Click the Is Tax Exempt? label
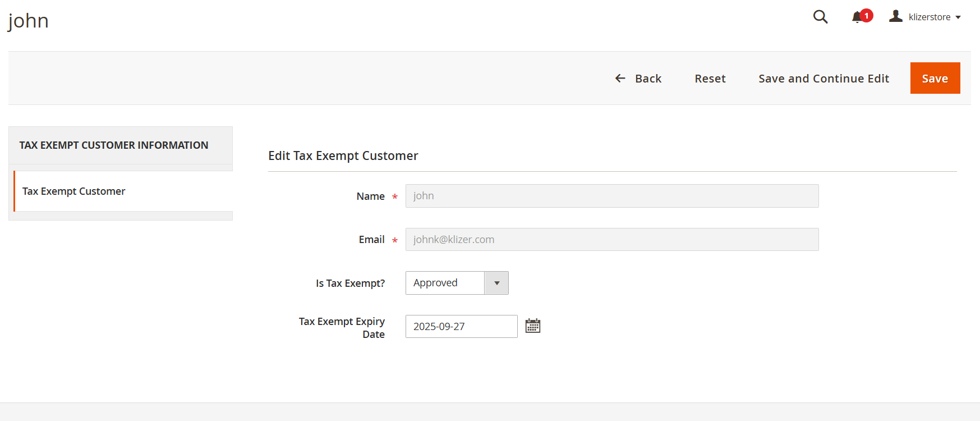This screenshot has height=421, width=980. (350, 283)
